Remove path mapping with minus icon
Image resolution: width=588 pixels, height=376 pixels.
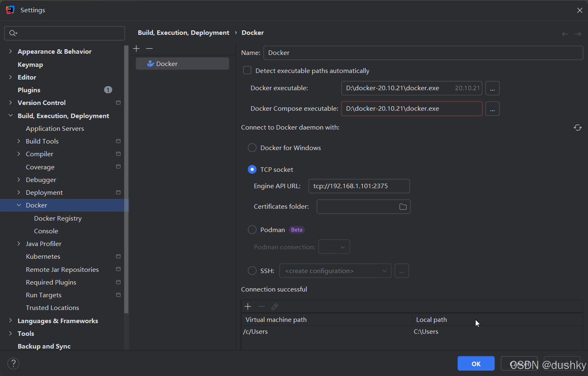click(x=261, y=306)
